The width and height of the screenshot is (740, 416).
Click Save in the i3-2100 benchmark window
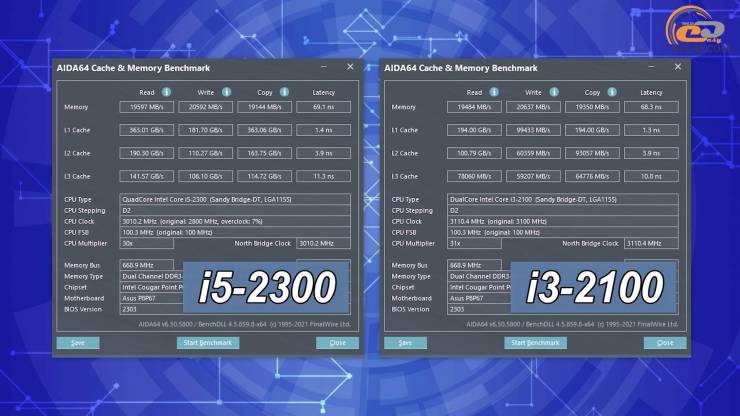click(405, 343)
